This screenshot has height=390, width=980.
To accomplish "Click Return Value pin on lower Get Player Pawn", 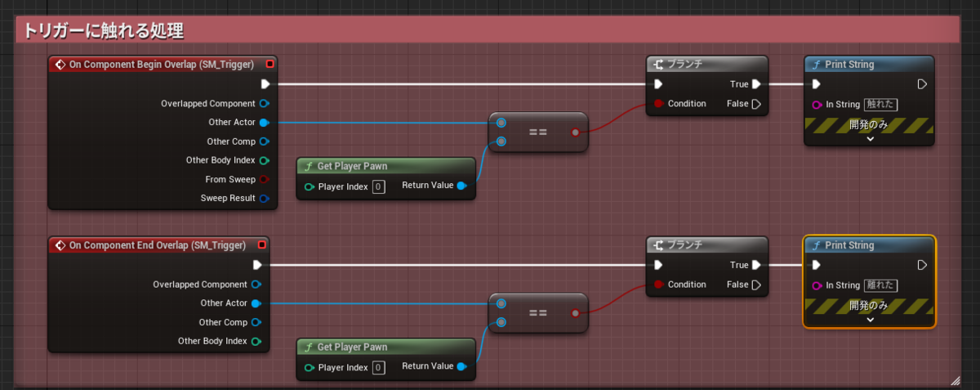I will click(x=462, y=367).
